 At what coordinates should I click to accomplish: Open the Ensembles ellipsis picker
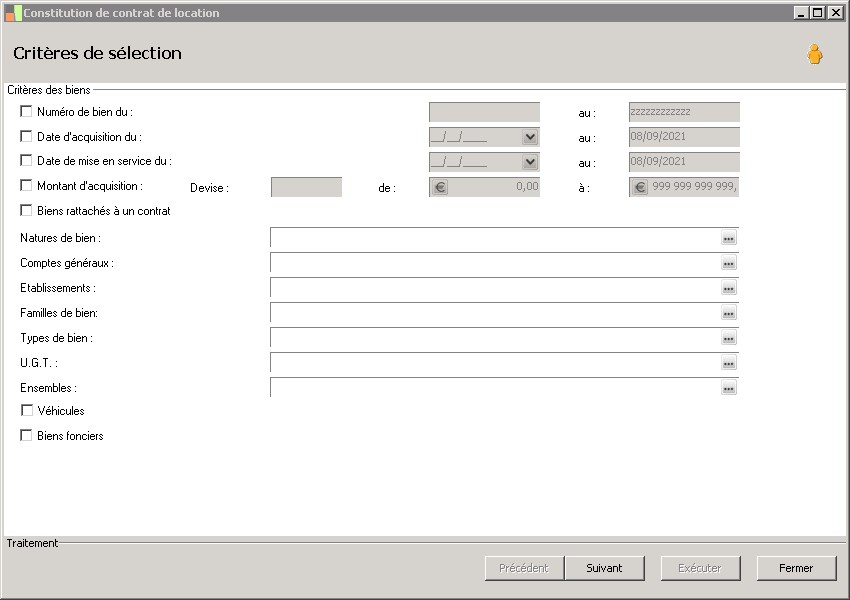[x=729, y=388]
